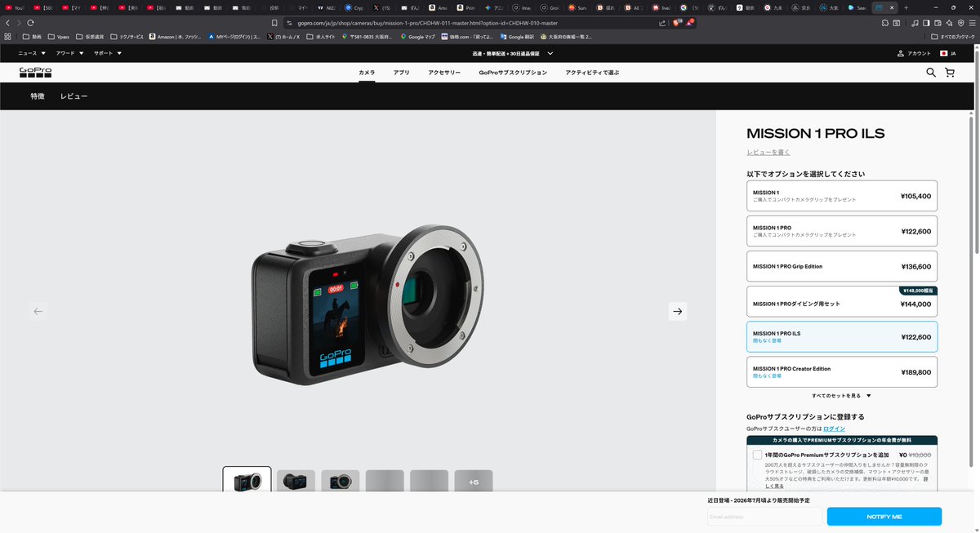This screenshot has width=980, height=533.
Task: Select the MISSION 1 option priced ¥105,400
Action: tap(842, 196)
